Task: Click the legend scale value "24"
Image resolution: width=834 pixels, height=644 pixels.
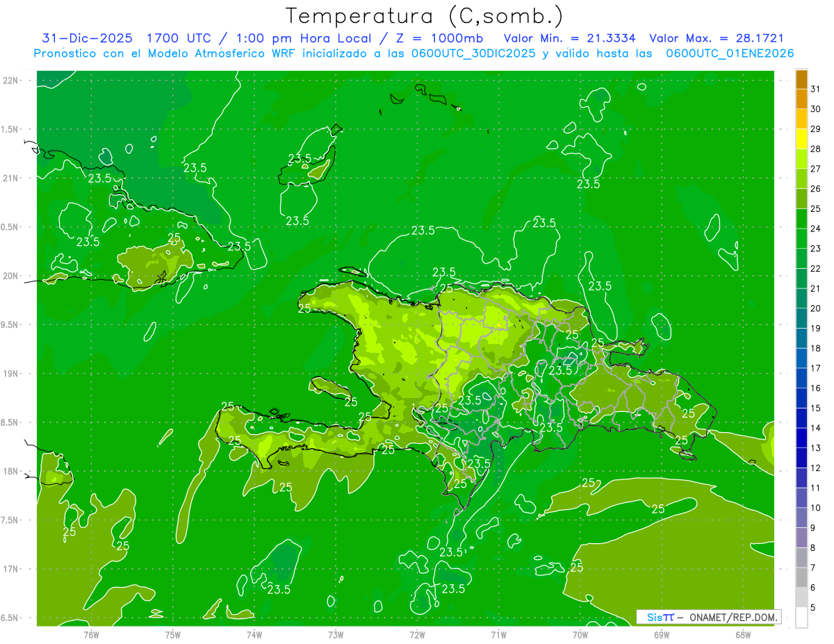Action: click(x=816, y=229)
